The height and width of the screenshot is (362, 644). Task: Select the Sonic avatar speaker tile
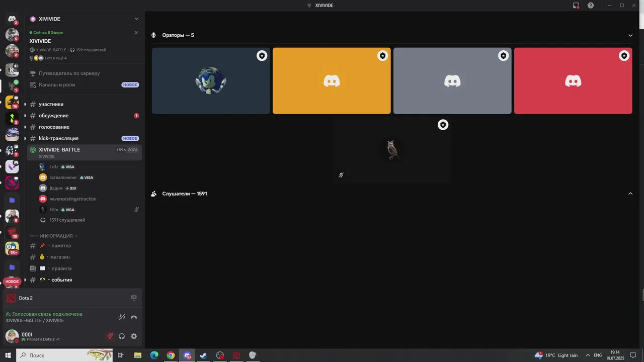coord(211,81)
